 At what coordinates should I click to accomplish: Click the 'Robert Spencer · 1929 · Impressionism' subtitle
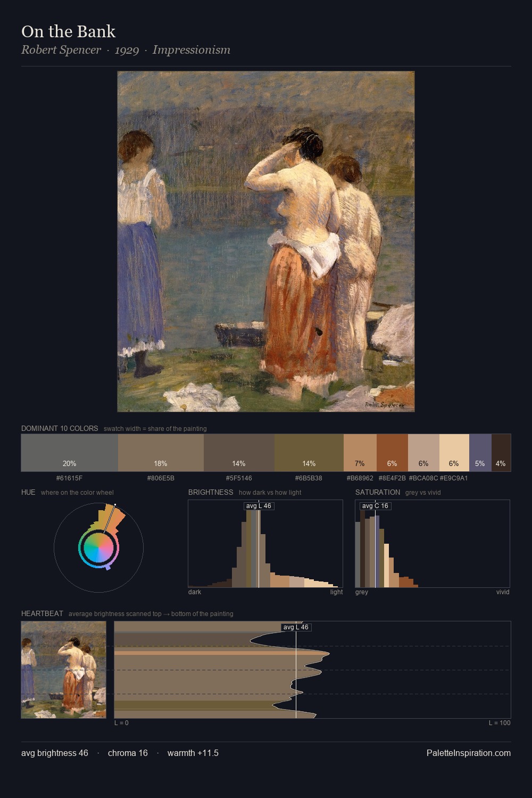click(x=126, y=50)
